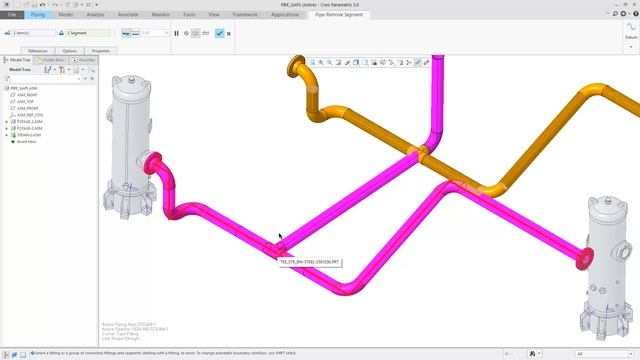Click the Undo icon in quick access toolbar
This screenshot has height=360, width=640.
[x=42, y=4]
